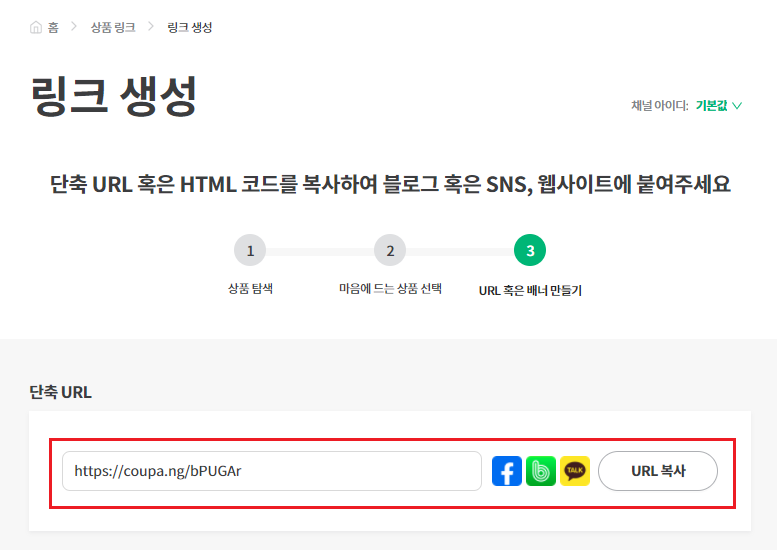
Task: Share link via Facebook icon
Action: [506, 471]
